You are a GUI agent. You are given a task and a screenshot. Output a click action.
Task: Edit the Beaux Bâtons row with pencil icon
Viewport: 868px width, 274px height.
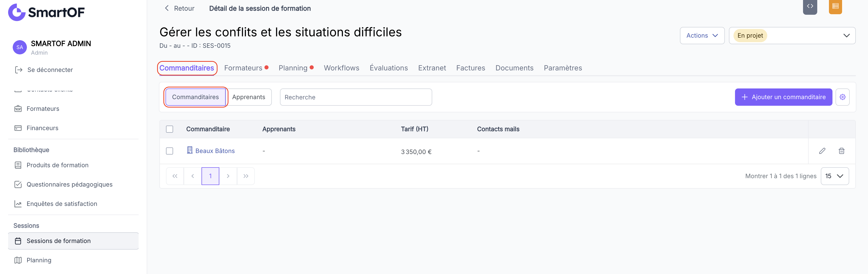(x=822, y=151)
